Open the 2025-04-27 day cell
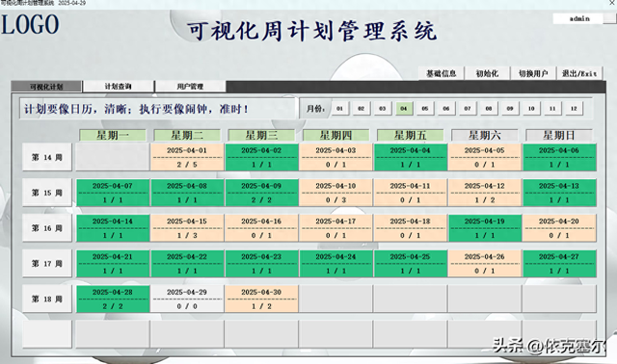Image resolution: width=617 pixels, height=364 pixels. tap(559, 263)
